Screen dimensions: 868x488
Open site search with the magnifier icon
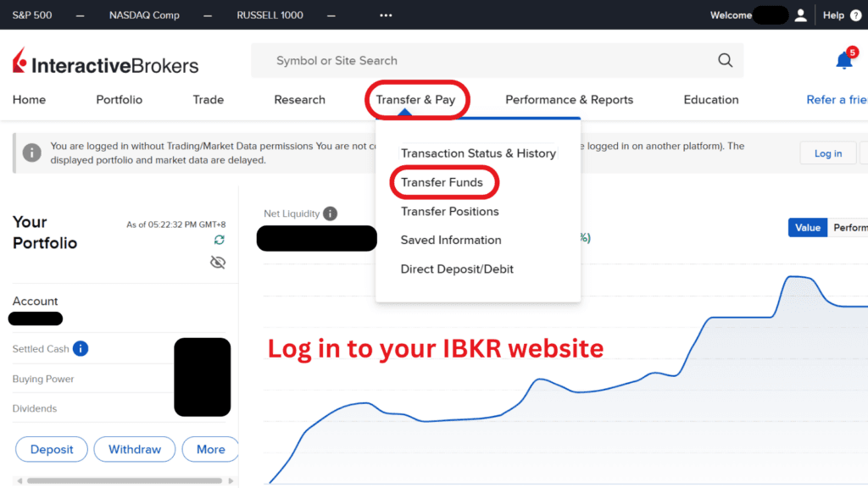point(725,60)
